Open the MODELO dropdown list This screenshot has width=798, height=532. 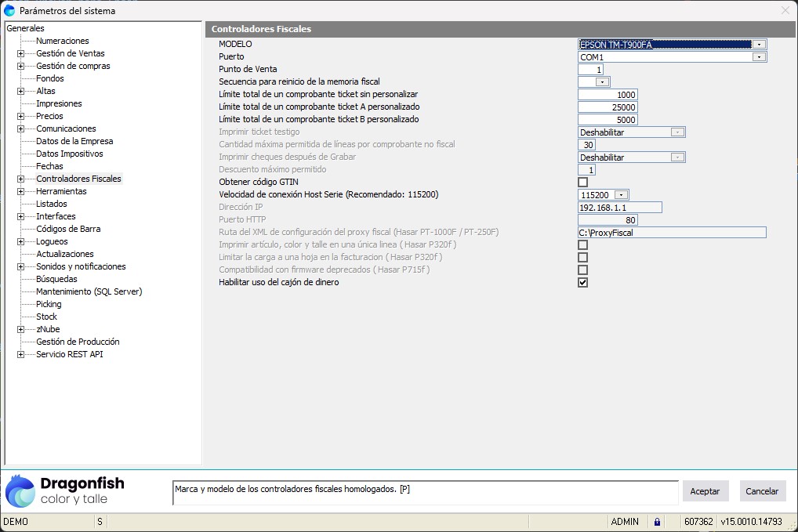[x=758, y=45]
